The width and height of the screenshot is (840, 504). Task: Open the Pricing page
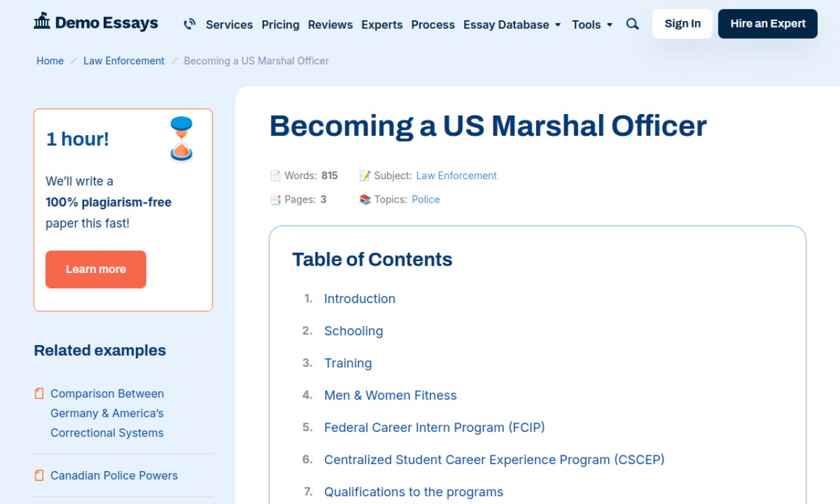280,24
